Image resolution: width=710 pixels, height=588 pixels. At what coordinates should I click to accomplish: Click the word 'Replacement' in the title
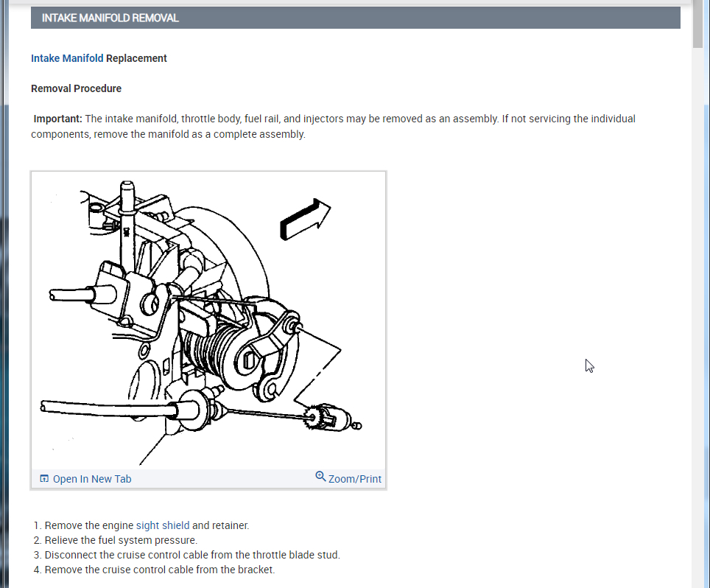(x=136, y=58)
